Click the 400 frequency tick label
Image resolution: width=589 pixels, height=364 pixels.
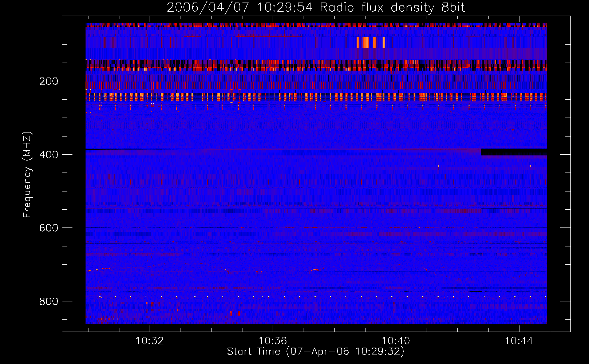click(x=49, y=155)
